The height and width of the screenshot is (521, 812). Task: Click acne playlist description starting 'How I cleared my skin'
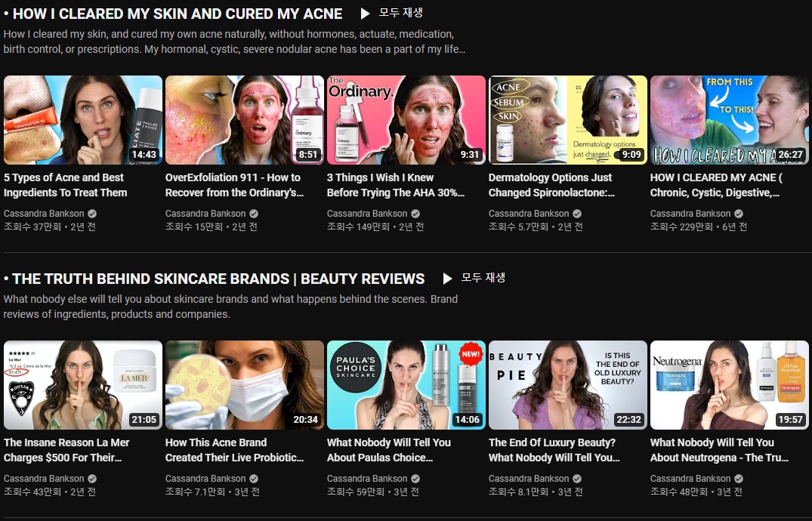coord(234,42)
